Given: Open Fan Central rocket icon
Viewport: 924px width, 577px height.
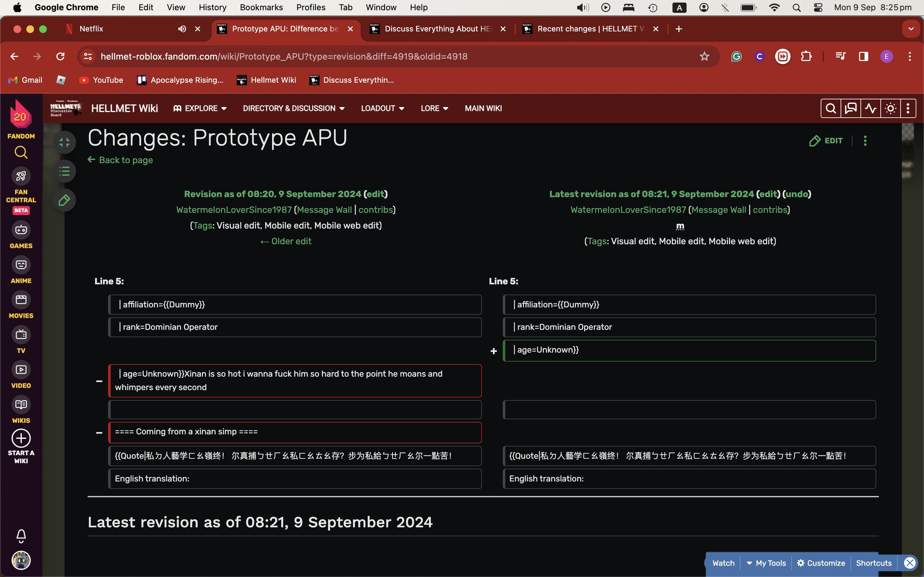Looking at the screenshot, I should 21,176.
